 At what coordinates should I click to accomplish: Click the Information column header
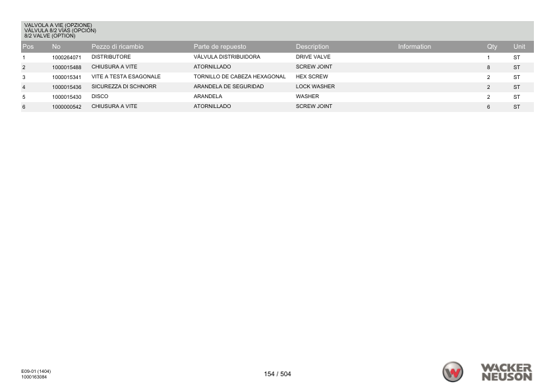click(x=413, y=47)
